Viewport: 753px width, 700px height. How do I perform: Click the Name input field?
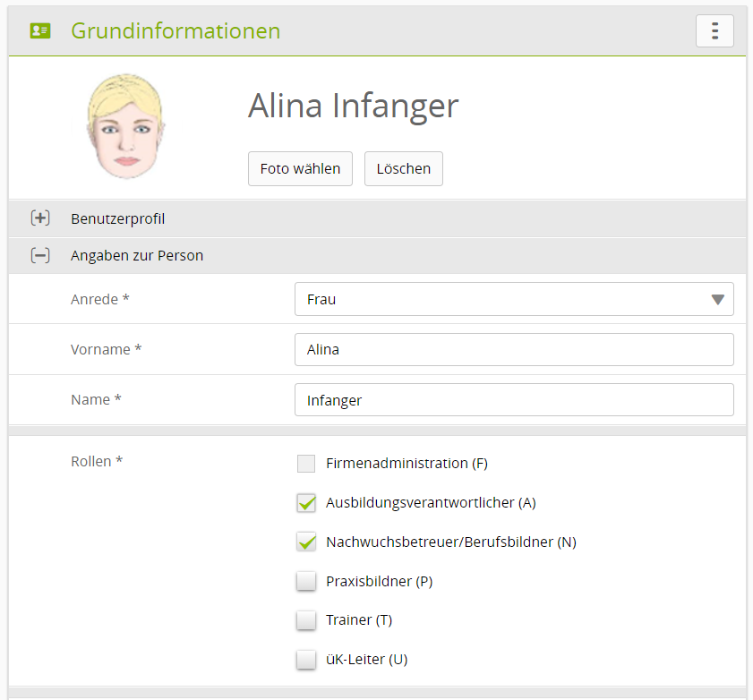pyautogui.click(x=513, y=400)
